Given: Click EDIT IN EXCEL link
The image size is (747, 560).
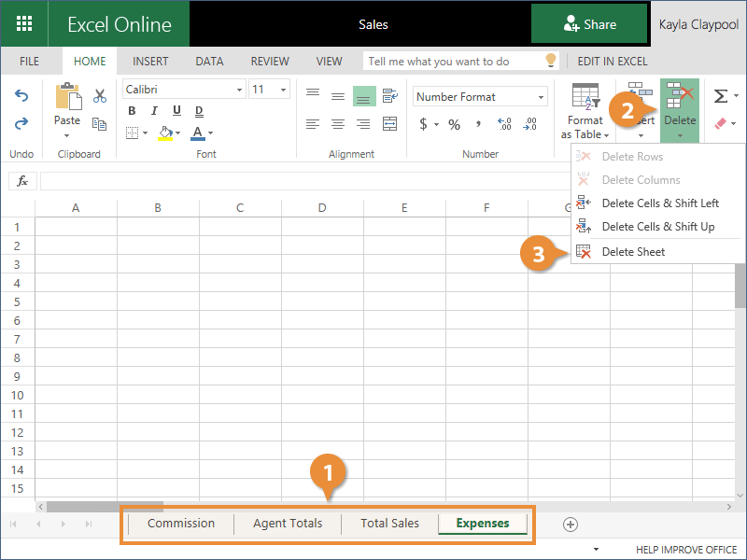Looking at the screenshot, I should (612, 62).
